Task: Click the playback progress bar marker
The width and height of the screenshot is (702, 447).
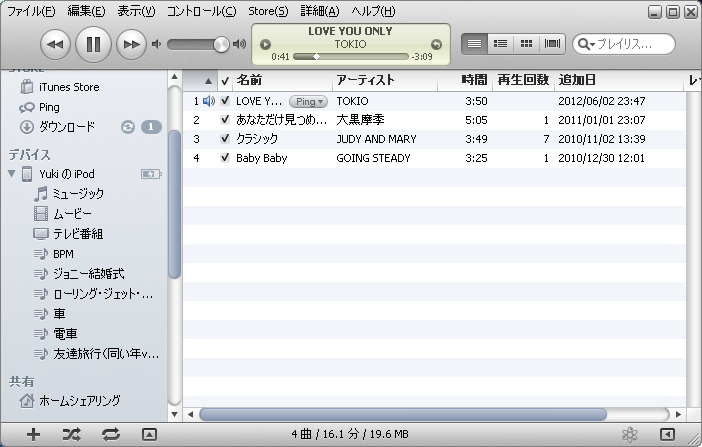Action: (316, 56)
